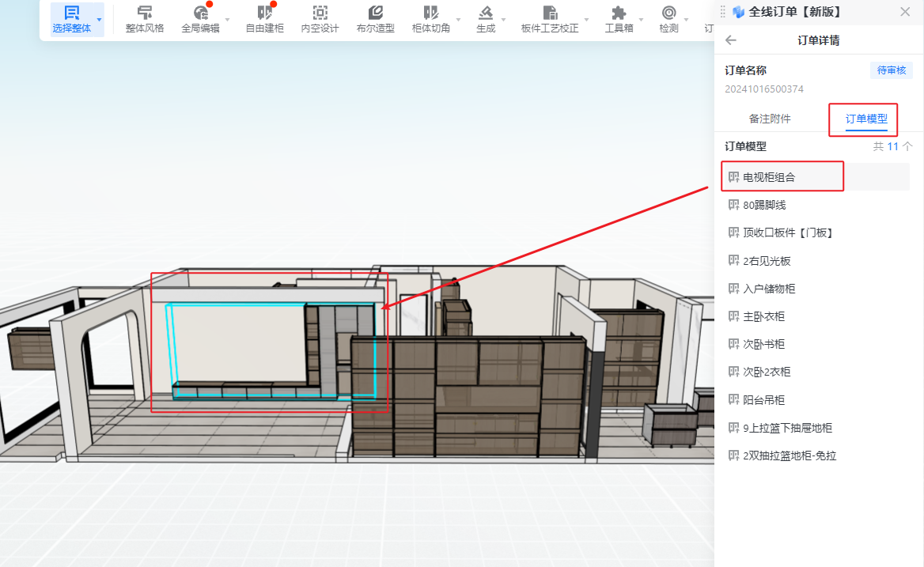Switch to the 订单模型 tab

(866, 119)
